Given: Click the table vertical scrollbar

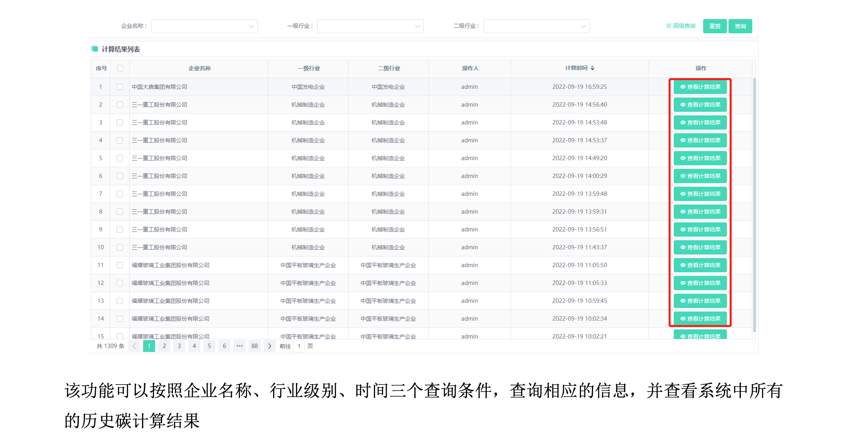Looking at the screenshot, I should 754,205.
